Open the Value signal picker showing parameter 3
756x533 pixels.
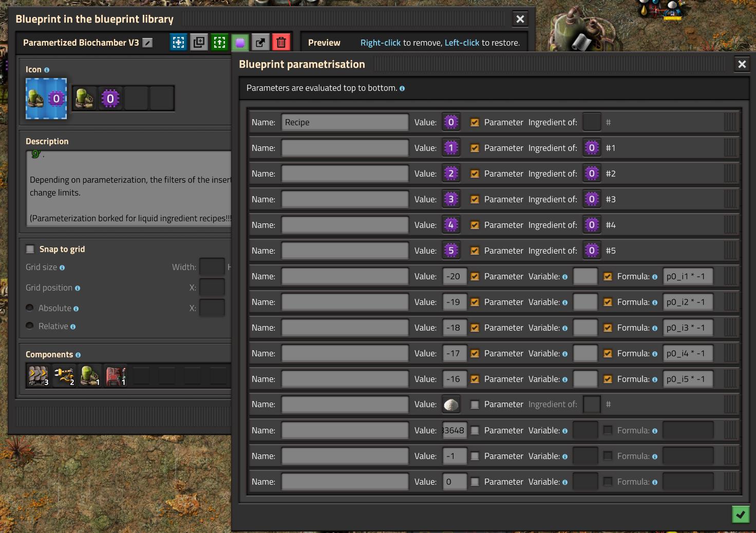tap(451, 199)
